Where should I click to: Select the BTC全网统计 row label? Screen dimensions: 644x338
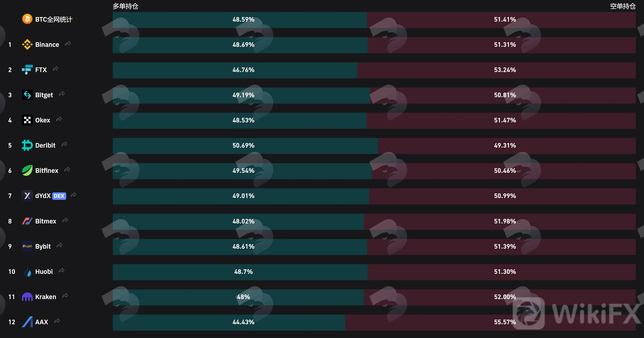(54, 19)
